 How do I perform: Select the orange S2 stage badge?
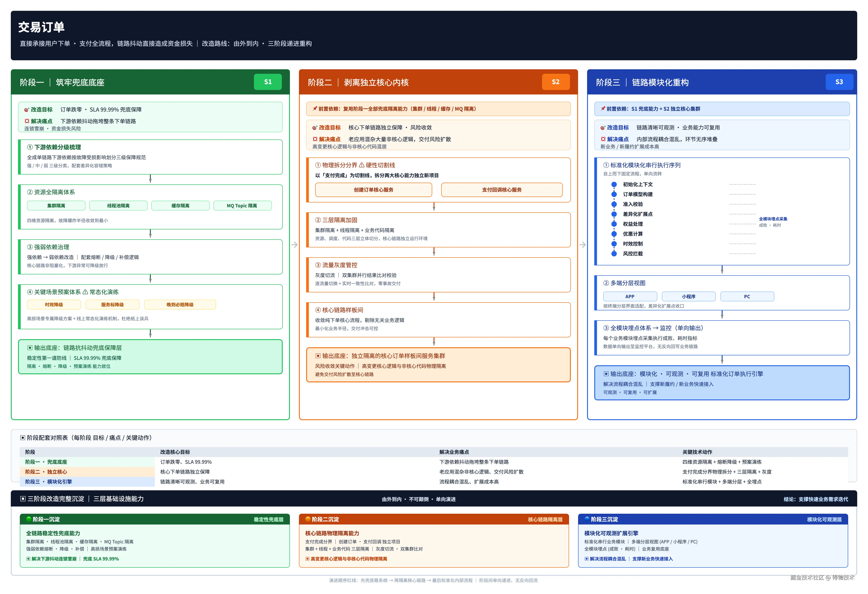coord(556,82)
